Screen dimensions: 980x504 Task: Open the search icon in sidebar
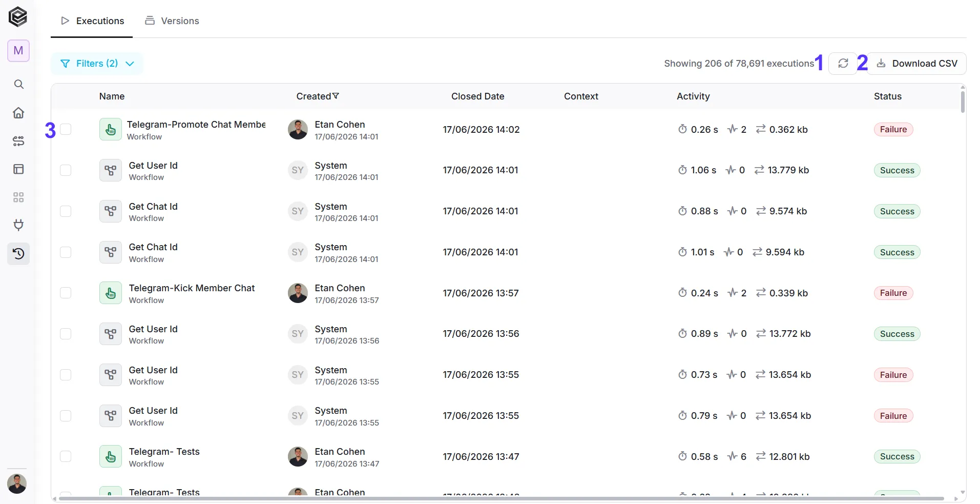coord(18,84)
